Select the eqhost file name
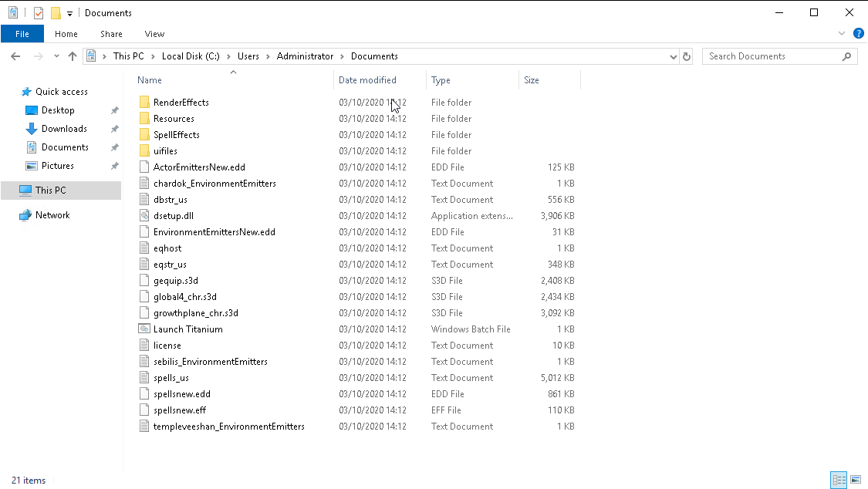 point(167,248)
